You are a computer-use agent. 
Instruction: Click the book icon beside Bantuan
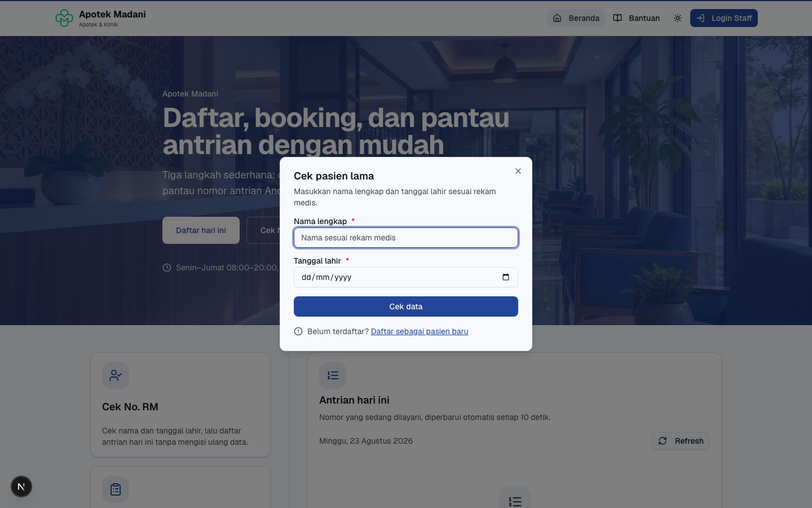(617, 18)
